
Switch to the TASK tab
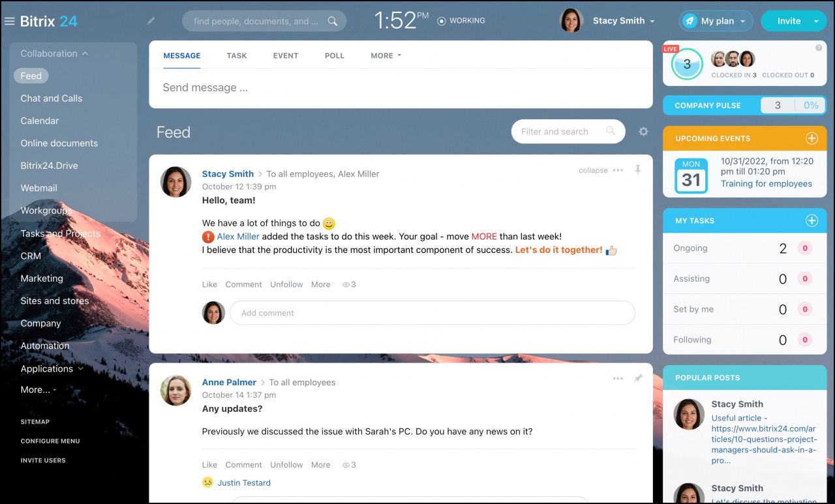tap(236, 55)
